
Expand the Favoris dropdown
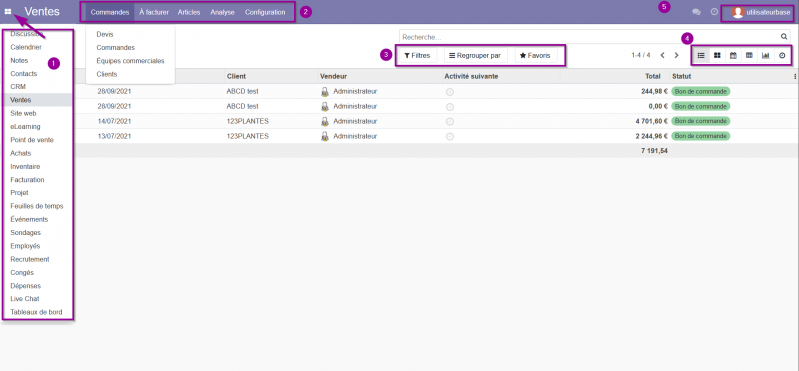(x=536, y=56)
